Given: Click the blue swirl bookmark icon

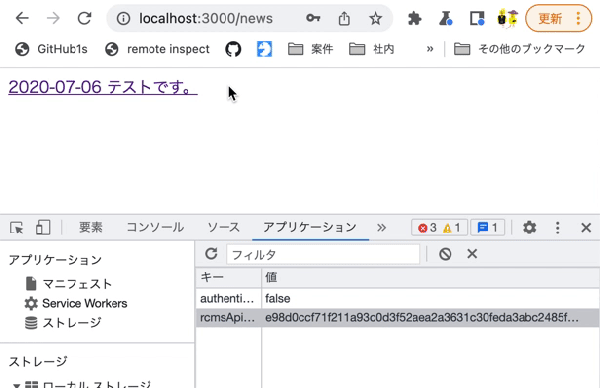Looking at the screenshot, I should pos(264,49).
